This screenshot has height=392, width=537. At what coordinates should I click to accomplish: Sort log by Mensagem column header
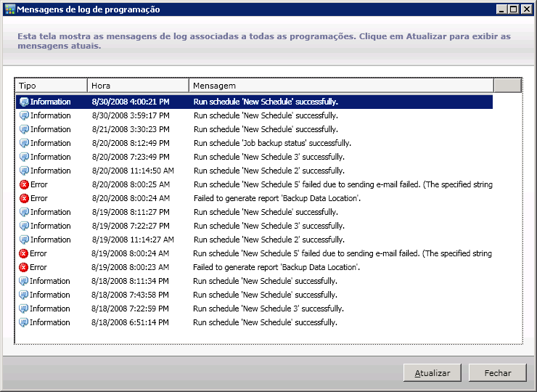[x=341, y=86]
